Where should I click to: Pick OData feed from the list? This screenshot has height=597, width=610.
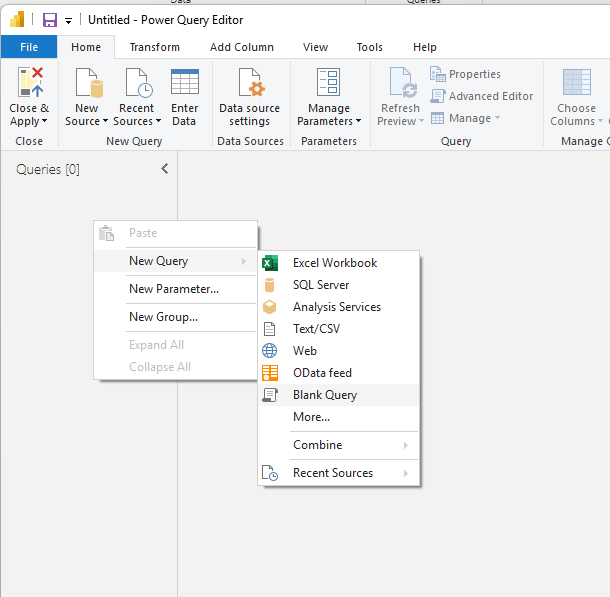pyautogui.click(x=322, y=373)
